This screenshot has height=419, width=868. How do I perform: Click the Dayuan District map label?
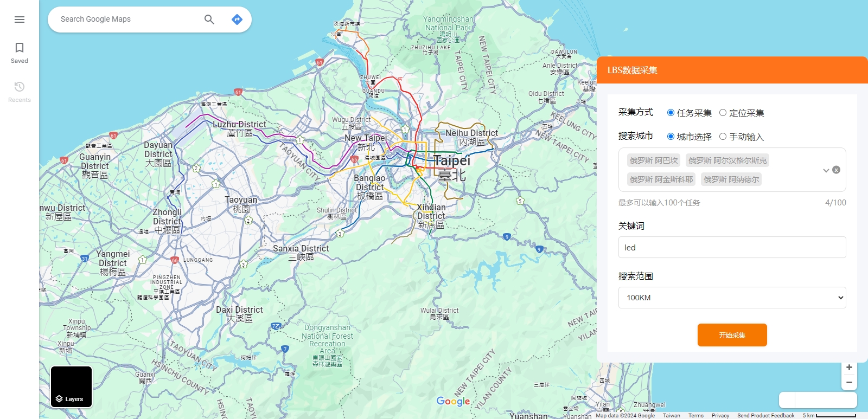click(158, 154)
